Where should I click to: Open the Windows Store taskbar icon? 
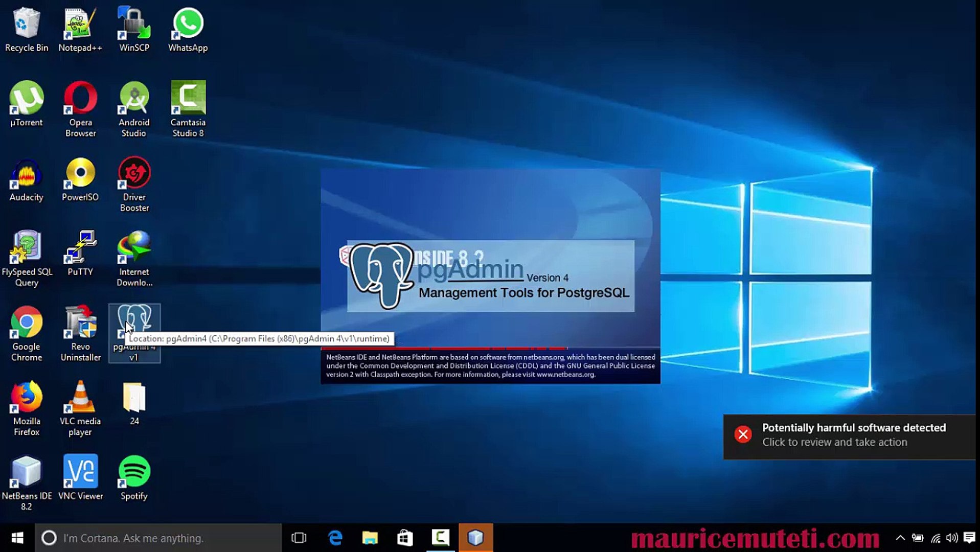click(x=405, y=538)
